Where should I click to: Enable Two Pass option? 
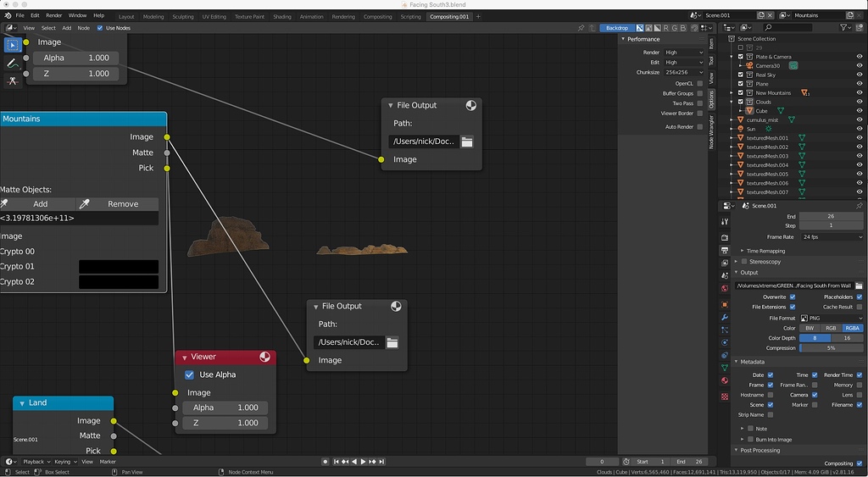pos(699,103)
